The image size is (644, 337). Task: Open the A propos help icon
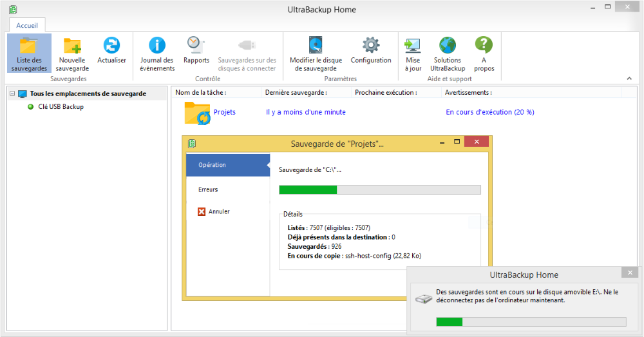[x=484, y=53]
